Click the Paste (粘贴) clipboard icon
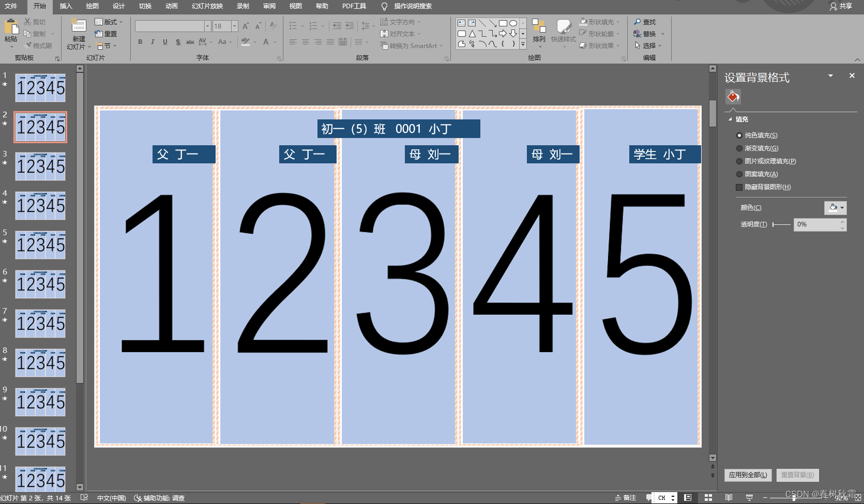864x504 pixels. coord(11,26)
